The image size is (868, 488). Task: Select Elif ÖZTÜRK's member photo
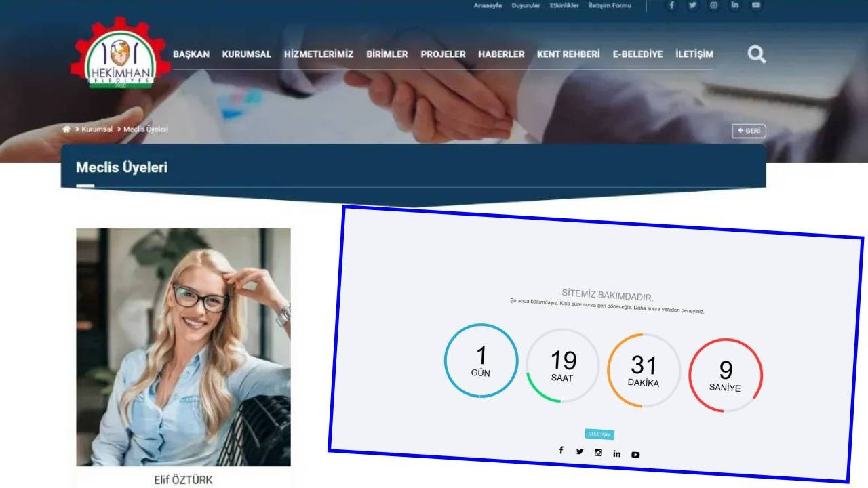183,347
